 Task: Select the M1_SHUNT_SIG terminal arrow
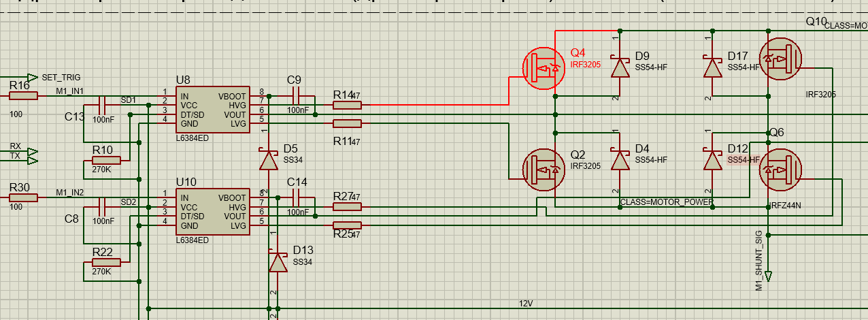pyautogui.click(x=768, y=276)
